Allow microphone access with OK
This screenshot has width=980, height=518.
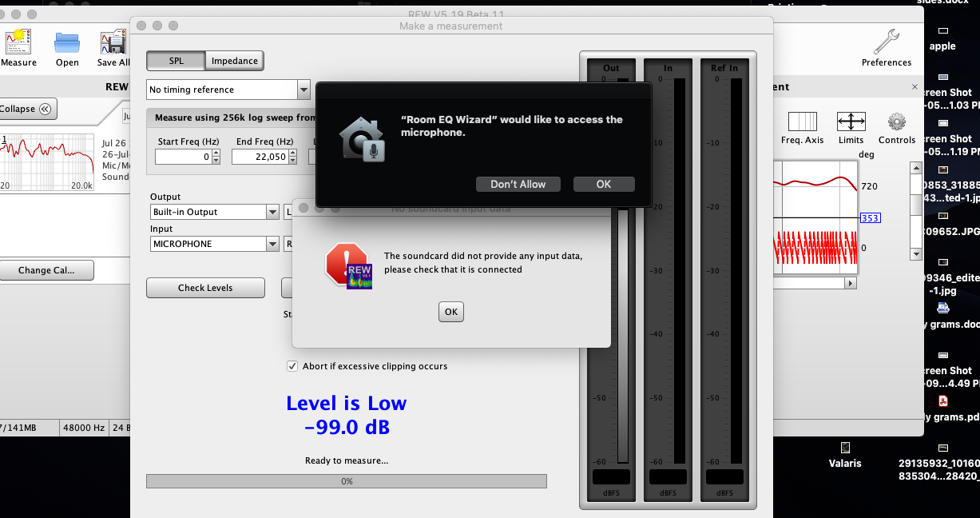click(604, 184)
